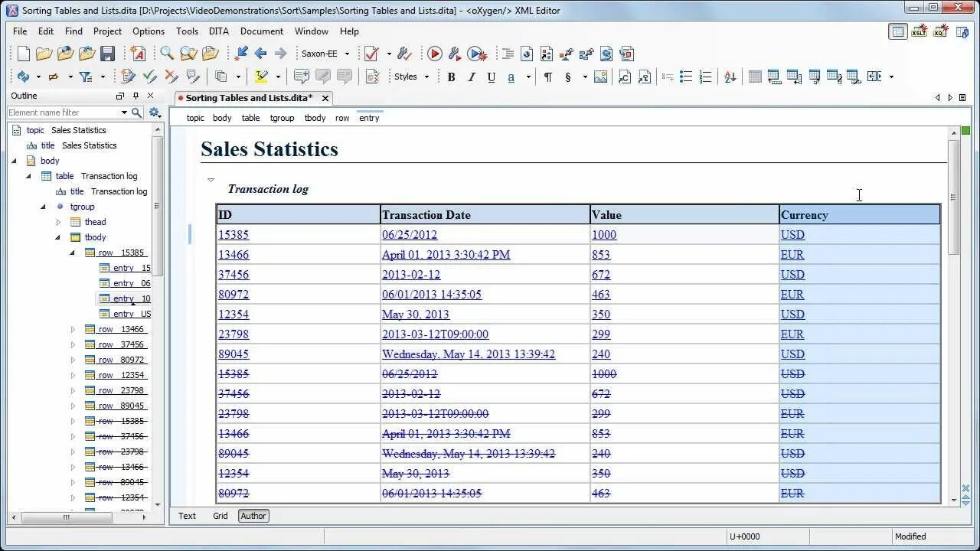Create a new document with New icon
Viewport: 980px width, 551px height.
click(x=24, y=54)
